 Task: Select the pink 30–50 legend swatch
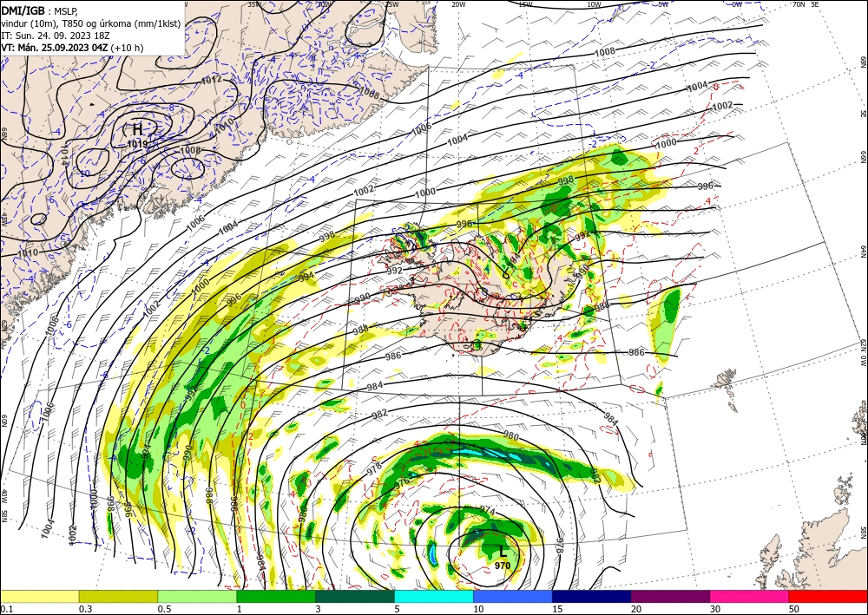click(750, 596)
